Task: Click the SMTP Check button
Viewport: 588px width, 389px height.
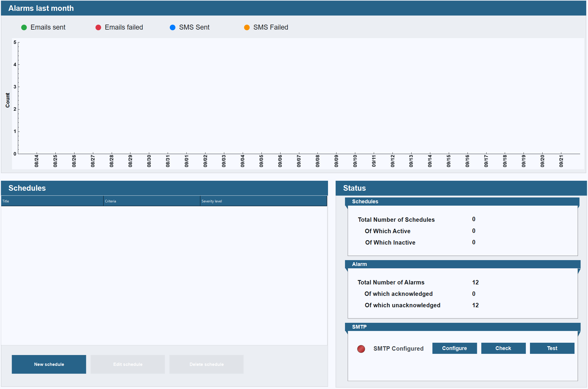Action: 503,348
